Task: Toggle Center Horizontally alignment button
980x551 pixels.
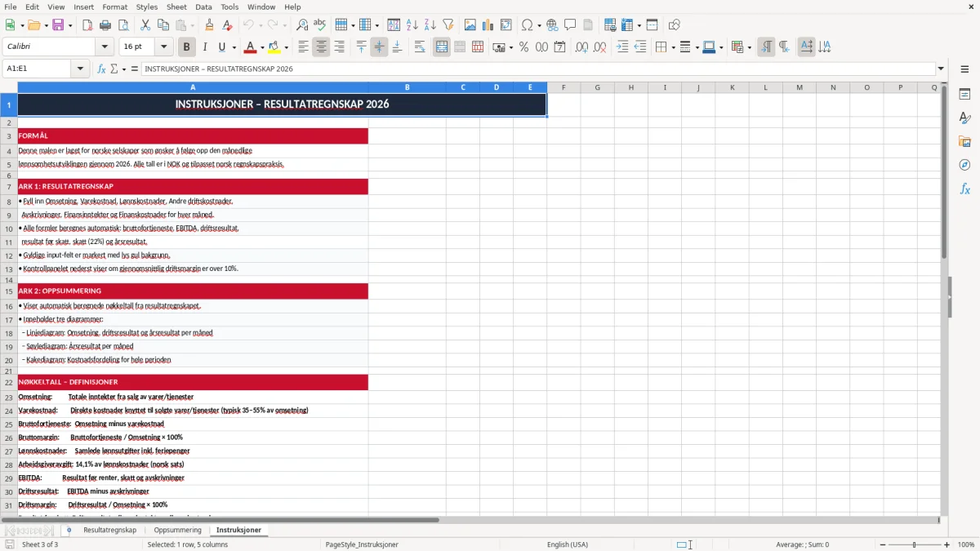Action: [x=321, y=47]
